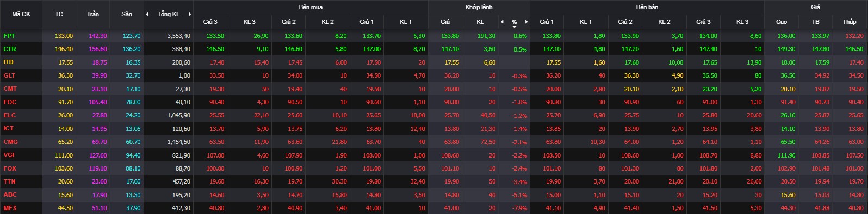
Task: Click the Trần column header
Action: point(93,14)
